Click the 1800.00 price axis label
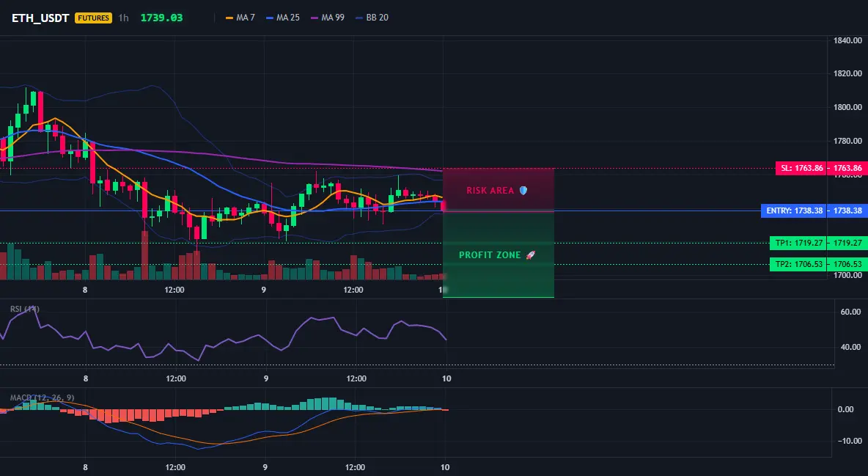This screenshot has width=868, height=476. click(847, 107)
